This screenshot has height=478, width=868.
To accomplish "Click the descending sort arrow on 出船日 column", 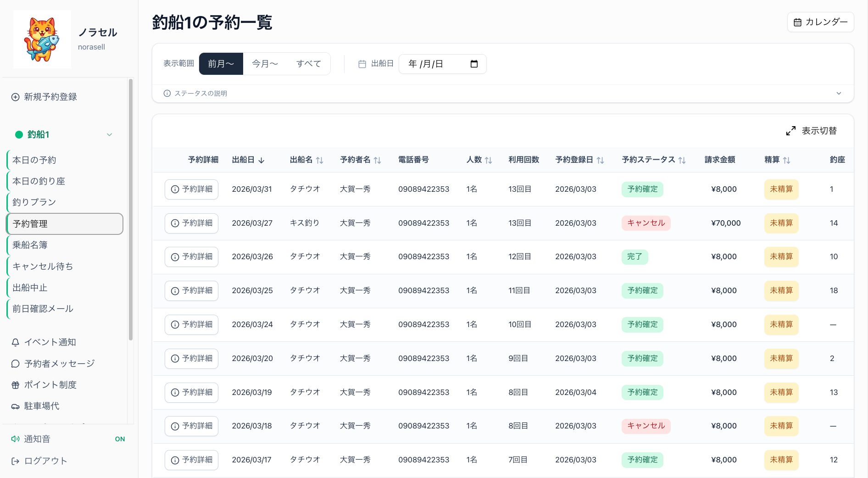I will click(x=261, y=161).
